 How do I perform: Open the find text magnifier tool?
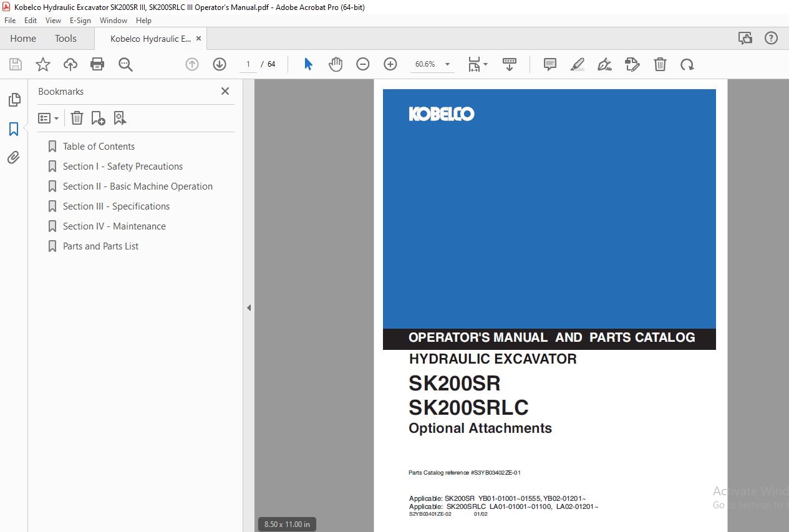click(x=125, y=64)
